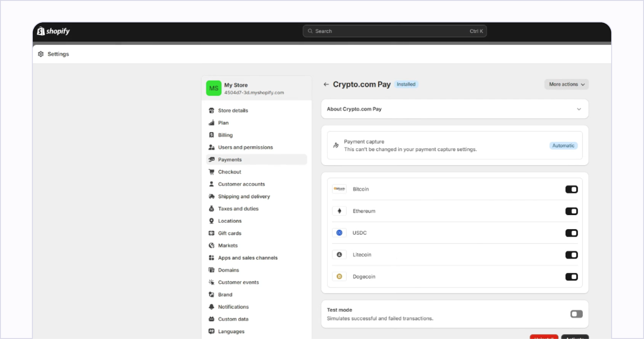
Task: Click the Gift cards icon
Action: [211, 233]
